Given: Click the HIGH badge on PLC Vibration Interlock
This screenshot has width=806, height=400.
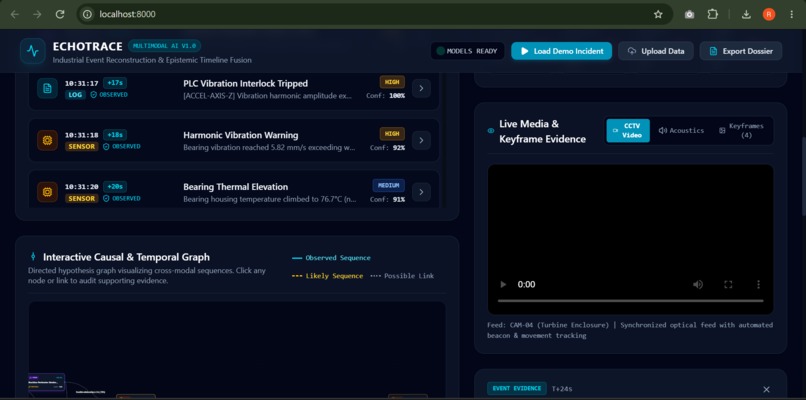Looking at the screenshot, I should (392, 82).
